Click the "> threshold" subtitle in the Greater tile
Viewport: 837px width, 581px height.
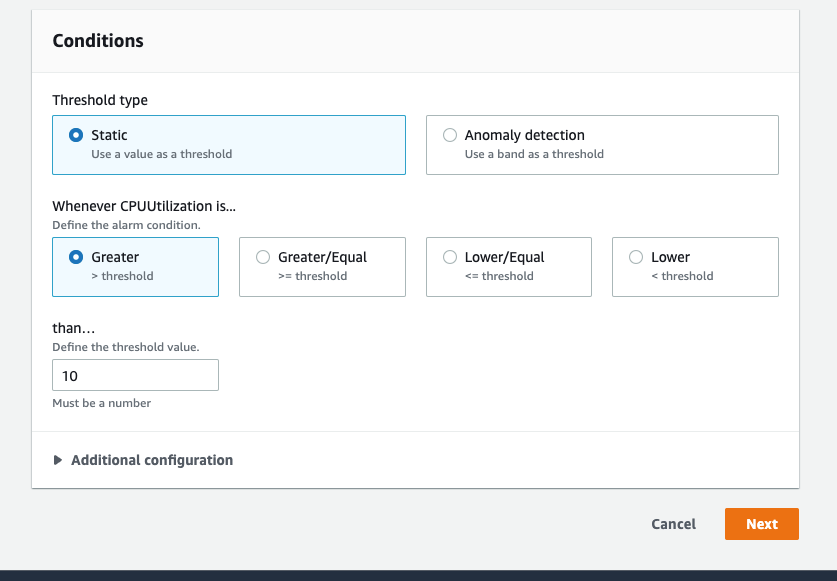pos(122,276)
